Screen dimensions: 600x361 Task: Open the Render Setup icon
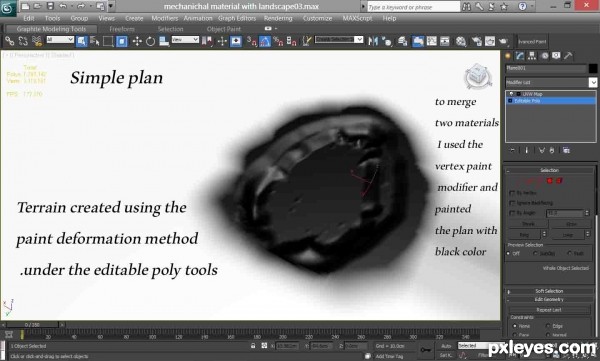476,41
